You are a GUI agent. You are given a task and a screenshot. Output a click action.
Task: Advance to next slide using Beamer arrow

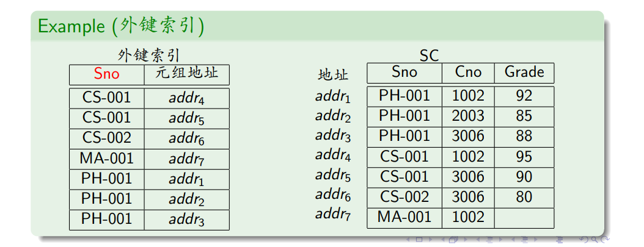[x=430, y=240]
